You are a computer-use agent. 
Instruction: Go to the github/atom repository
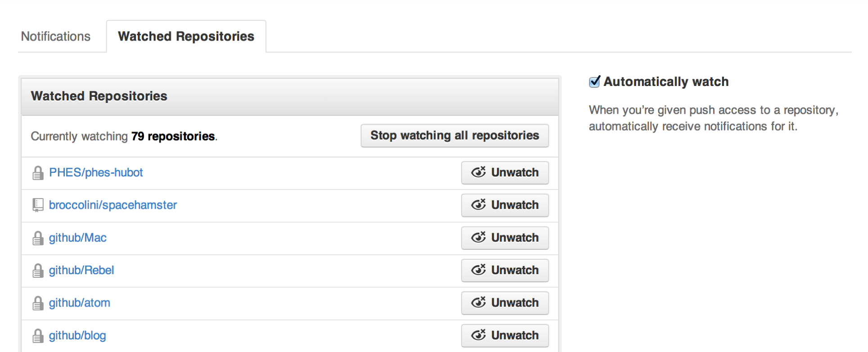80,303
